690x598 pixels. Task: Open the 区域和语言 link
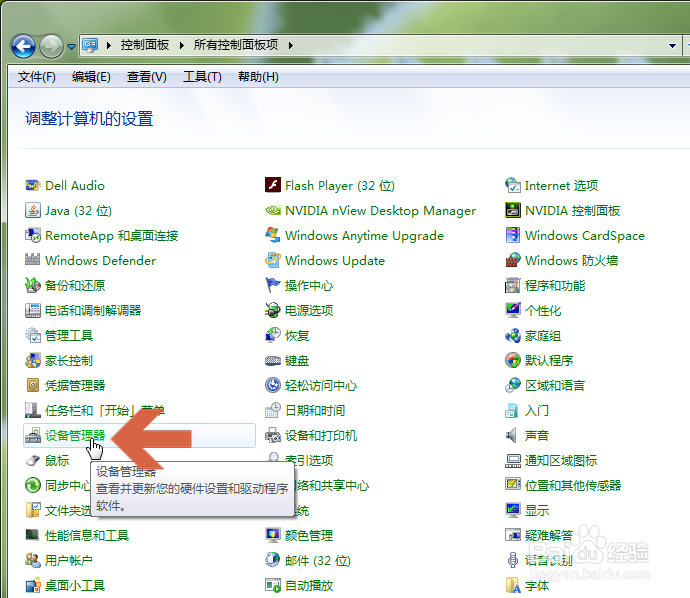tap(554, 385)
